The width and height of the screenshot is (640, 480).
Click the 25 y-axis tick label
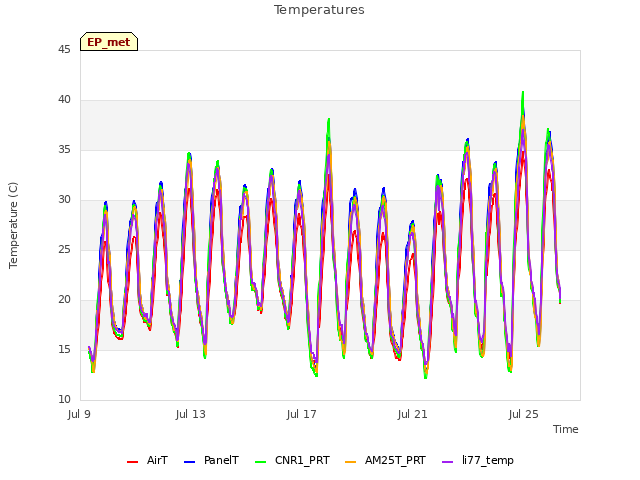pyautogui.click(x=64, y=250)
